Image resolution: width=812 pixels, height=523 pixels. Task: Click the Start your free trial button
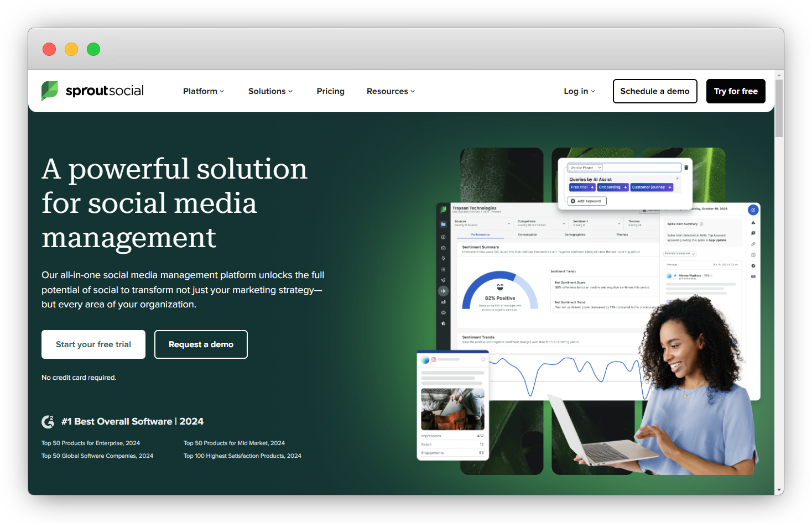coord(93,344)
